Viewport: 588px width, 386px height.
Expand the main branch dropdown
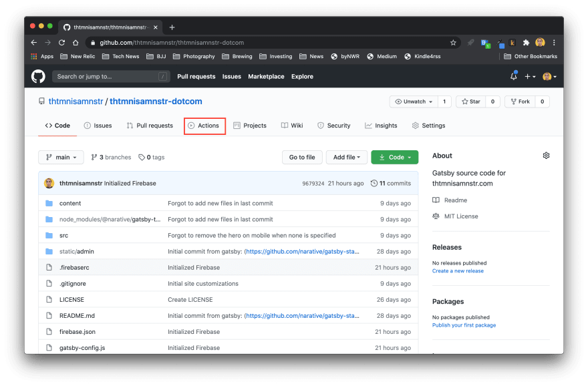coord(61,157)
